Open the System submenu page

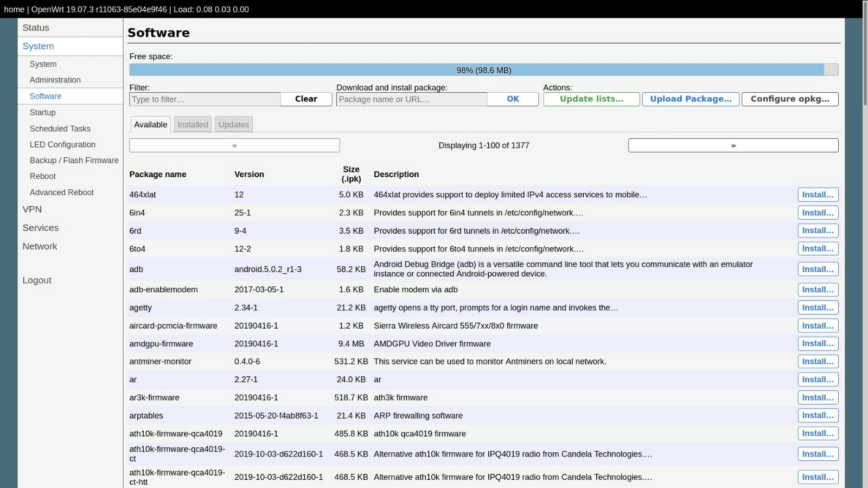pyautogui.click(x=43, y=64)
